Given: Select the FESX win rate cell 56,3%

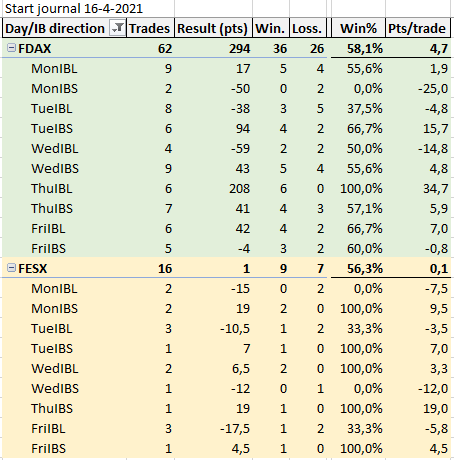Looking at the screenshot, I should (365, 269).
